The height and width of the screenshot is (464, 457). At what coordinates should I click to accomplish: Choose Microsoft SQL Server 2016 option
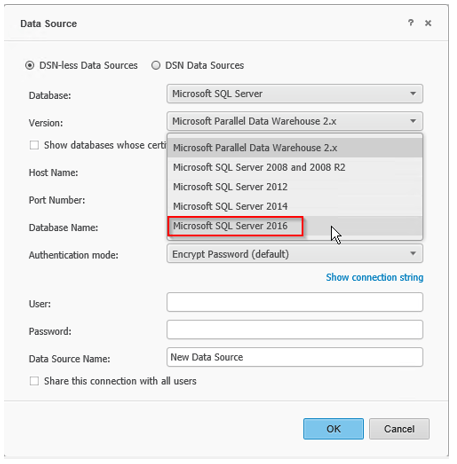tap(295, 226)
